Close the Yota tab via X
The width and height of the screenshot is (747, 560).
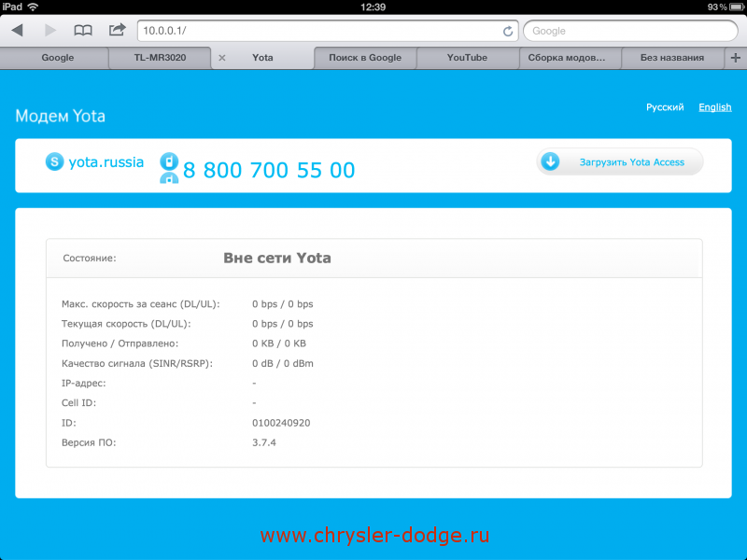pyautogui.click(x=221, y=58)
